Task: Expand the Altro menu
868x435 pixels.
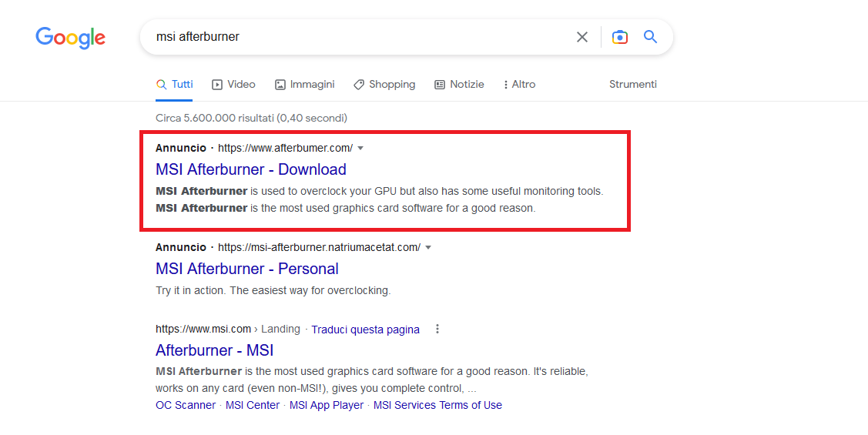Action: pos(519,84)
